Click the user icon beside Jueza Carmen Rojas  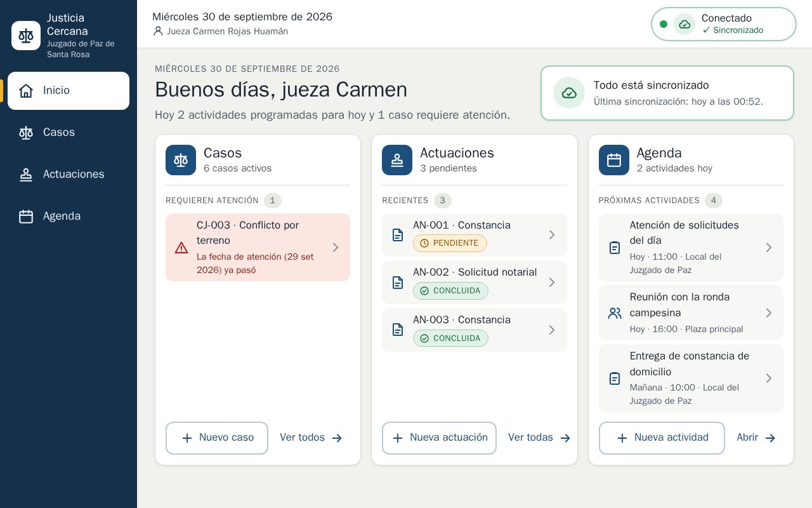[x=158, y=31]
